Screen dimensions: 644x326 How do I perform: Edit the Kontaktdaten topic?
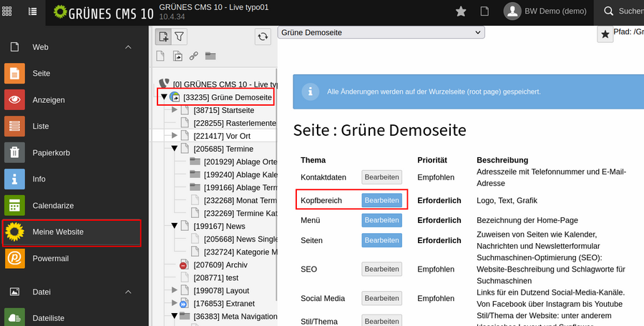click(x=381, y=177)
